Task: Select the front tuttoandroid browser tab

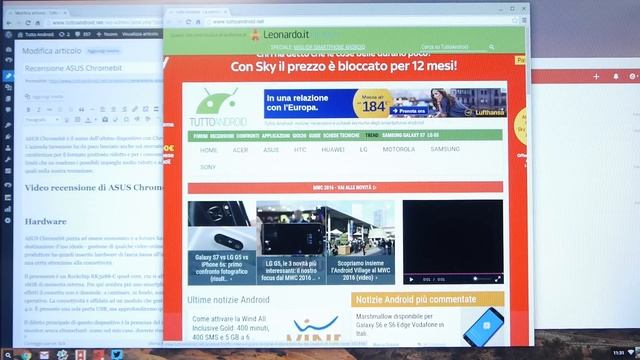Action: tap(198, 11)
